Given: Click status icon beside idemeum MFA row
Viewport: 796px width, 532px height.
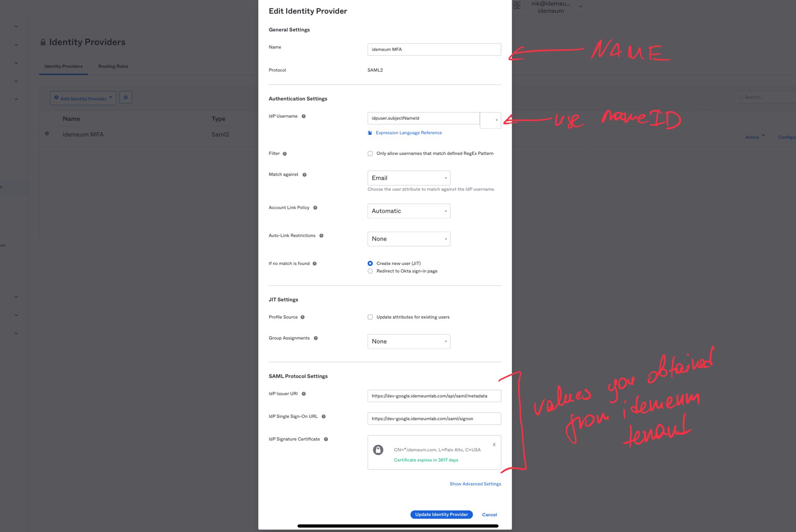Looking at the screenshot, I should click(x=47, y=134).
